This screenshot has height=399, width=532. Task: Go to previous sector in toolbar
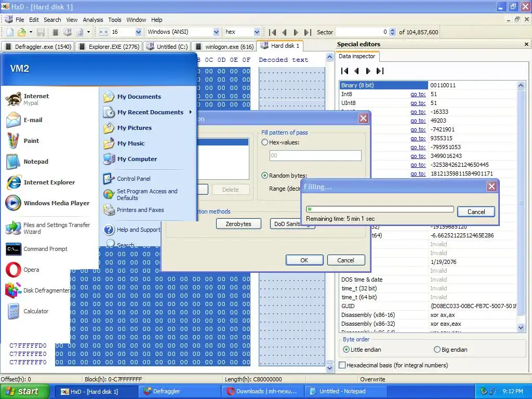click(284, 32)
